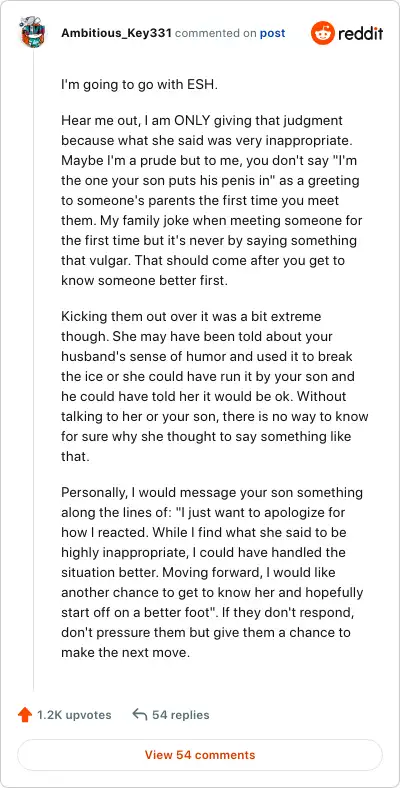The width and height of the screenshot is (400, 788).
Task: Click the paragraph starting "Personally, I would message"
Action: click(212, 572)
